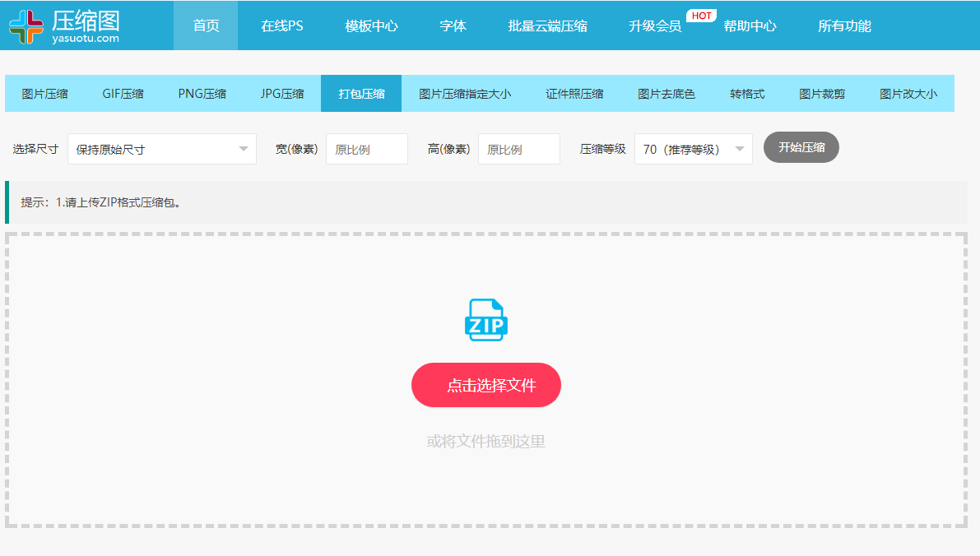Click the 升级会员 upgrade link
Image resolution: width=980 pixels, height=556 pixels.
point(658,25)
